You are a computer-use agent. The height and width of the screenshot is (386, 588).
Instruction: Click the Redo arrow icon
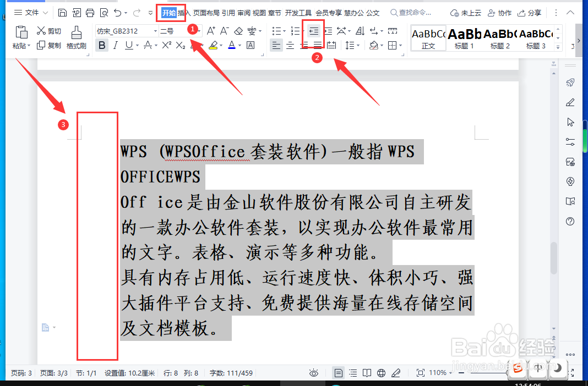coord(137,13)
